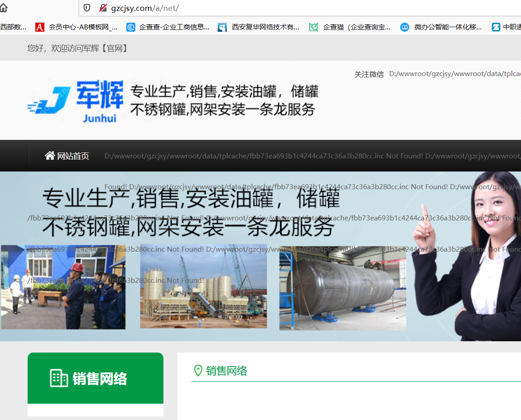Click the white building icon in 销售网络 panel
Viewport: 521px width, 420px height.
pos(59,378)
